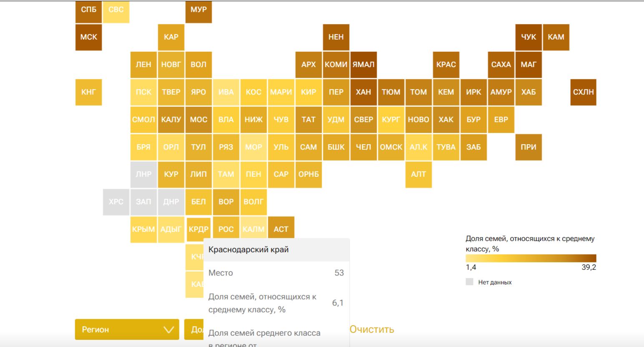Select the МСК region tile

coord(88,37)
